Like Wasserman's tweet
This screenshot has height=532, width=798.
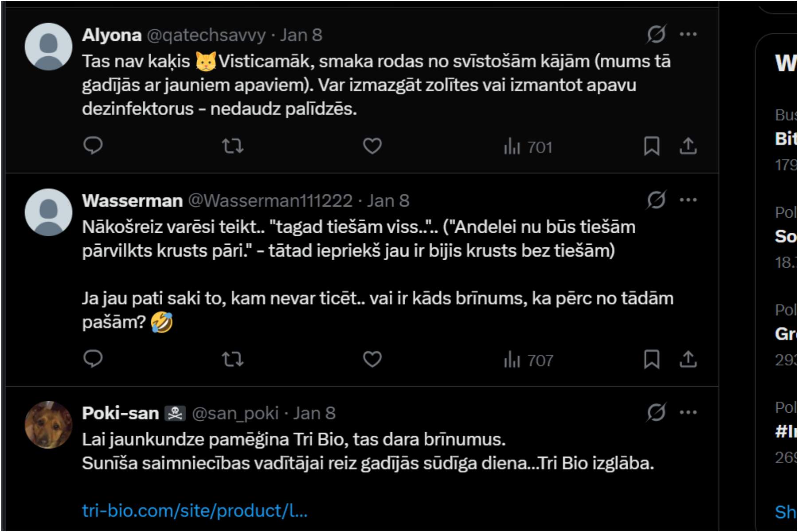point(372,359)
